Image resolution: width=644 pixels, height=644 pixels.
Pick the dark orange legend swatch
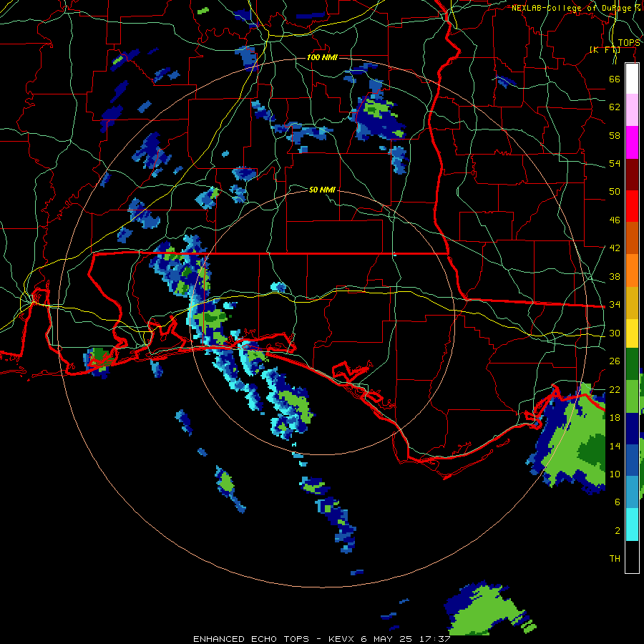pos(632,238)
